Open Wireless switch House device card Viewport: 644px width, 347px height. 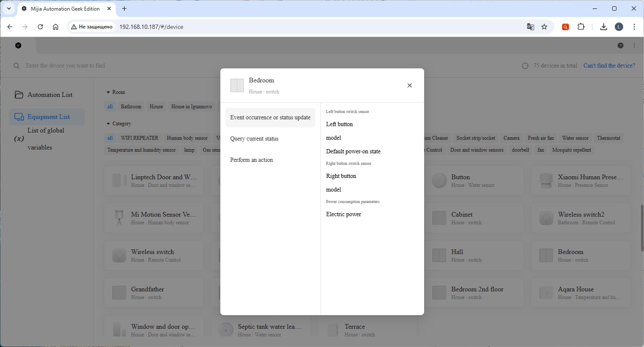tap(154, 255)
